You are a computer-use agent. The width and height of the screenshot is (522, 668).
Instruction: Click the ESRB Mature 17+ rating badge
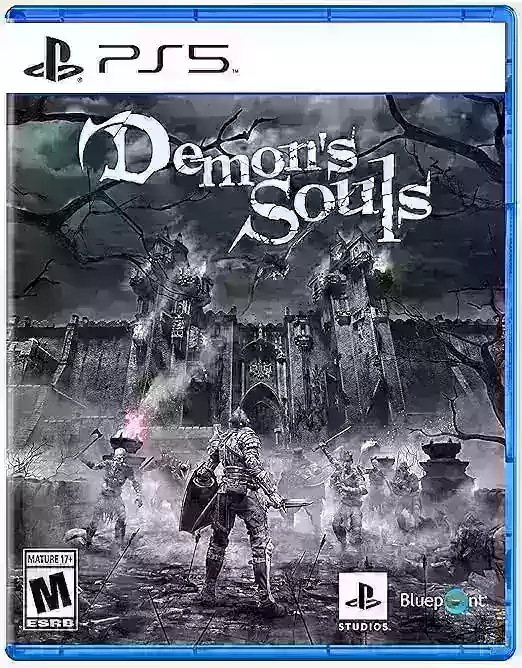coord(51,590)
